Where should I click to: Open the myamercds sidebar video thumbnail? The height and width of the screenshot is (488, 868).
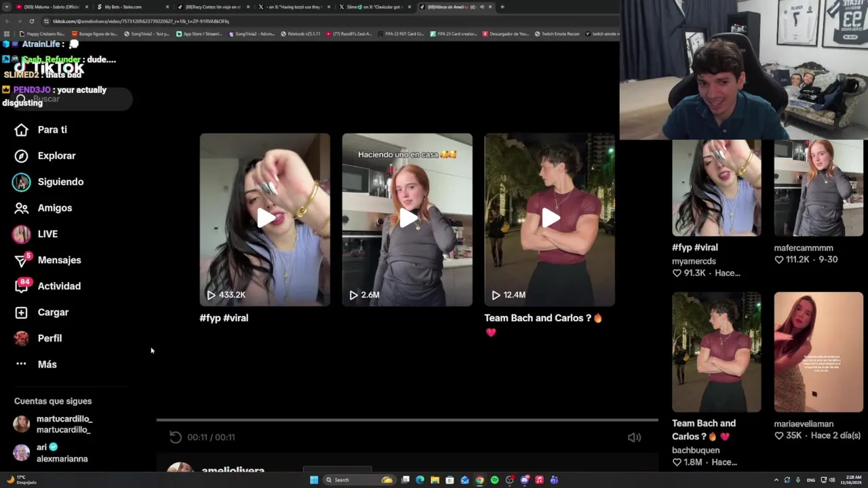pos(717,188)
